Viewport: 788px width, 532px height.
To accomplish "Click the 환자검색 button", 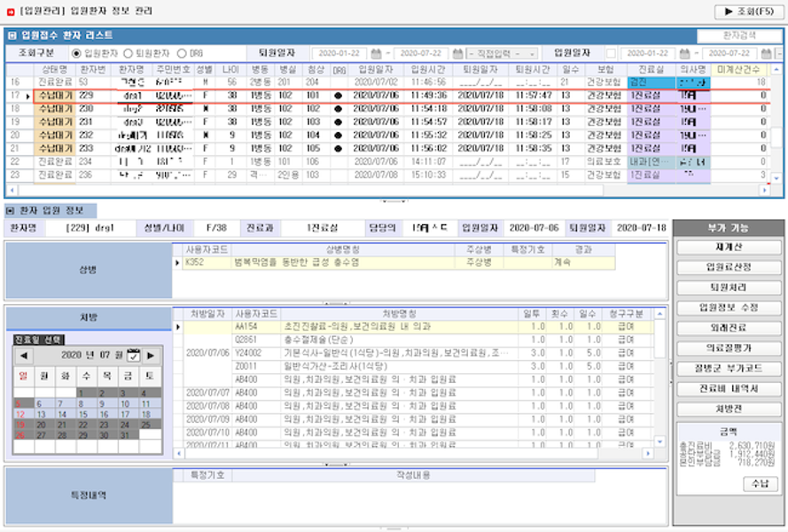I will point(739,35).
